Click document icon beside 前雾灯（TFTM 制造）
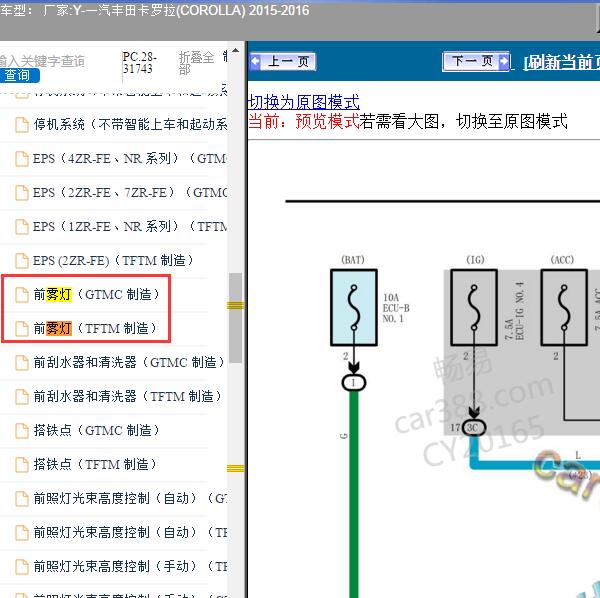 click(22, 329)
